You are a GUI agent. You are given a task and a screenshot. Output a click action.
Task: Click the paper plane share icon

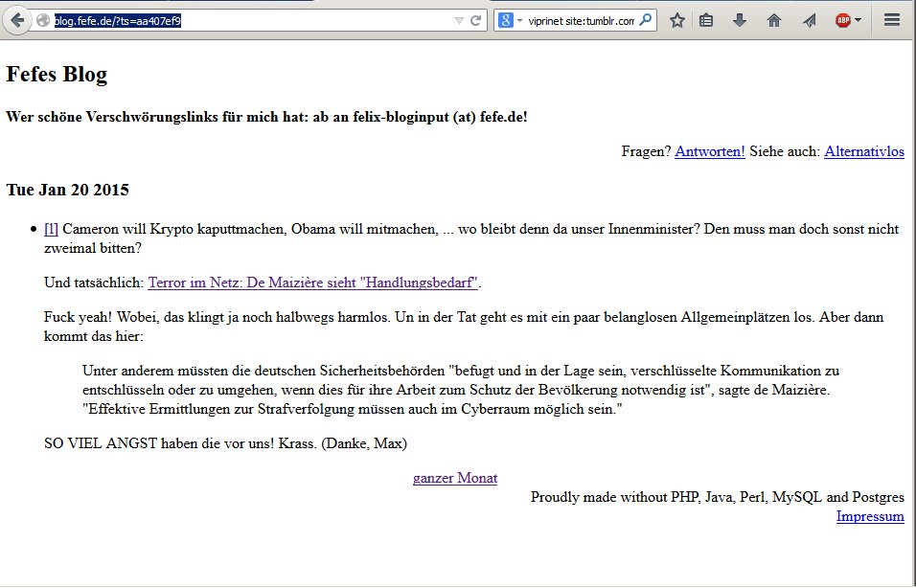(x=809, y=20)
